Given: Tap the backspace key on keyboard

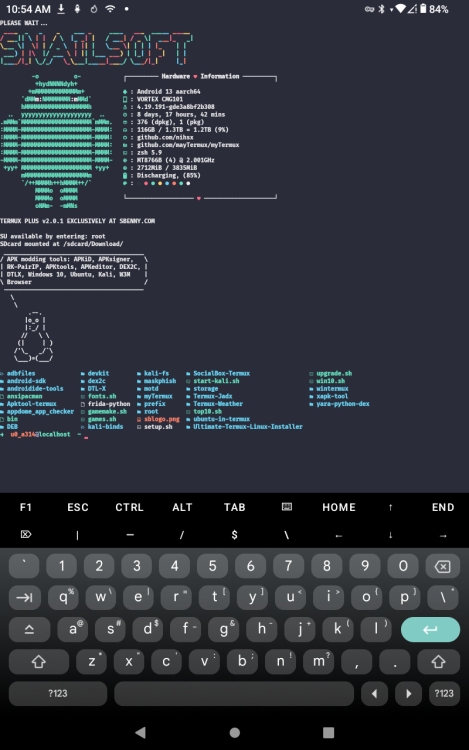Looking at the screenshot, I should coord(442,566).
